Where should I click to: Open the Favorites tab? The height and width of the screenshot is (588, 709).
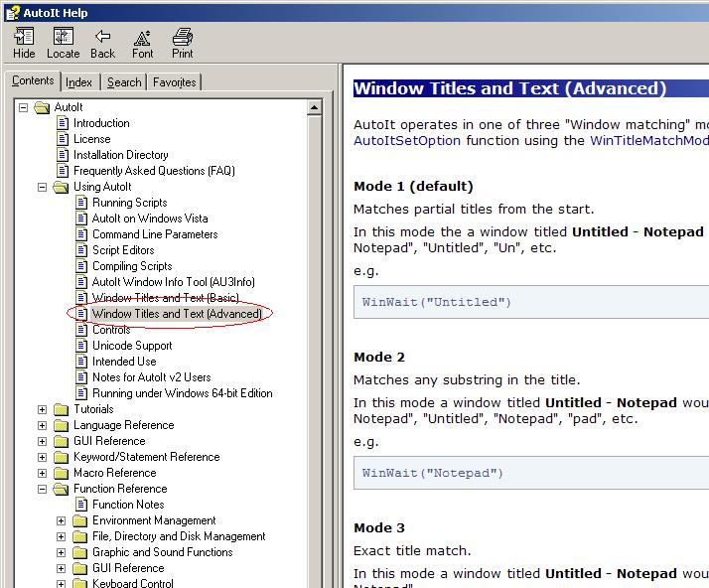point(174,82)
